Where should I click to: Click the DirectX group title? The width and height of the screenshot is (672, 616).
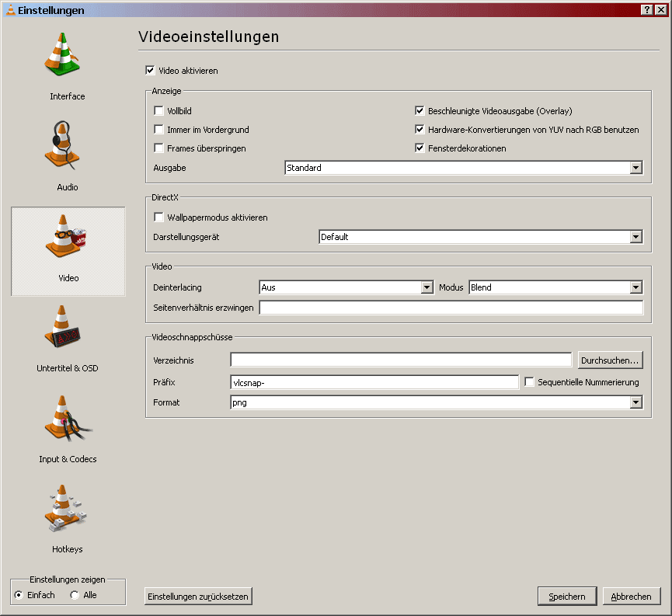tap(165, 197)
